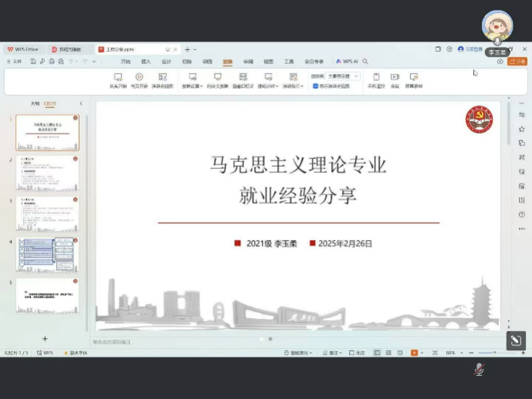Open the 插入 (Insert) ribbon tab
Screen dimensions: 532x399
tap(146, 61)
